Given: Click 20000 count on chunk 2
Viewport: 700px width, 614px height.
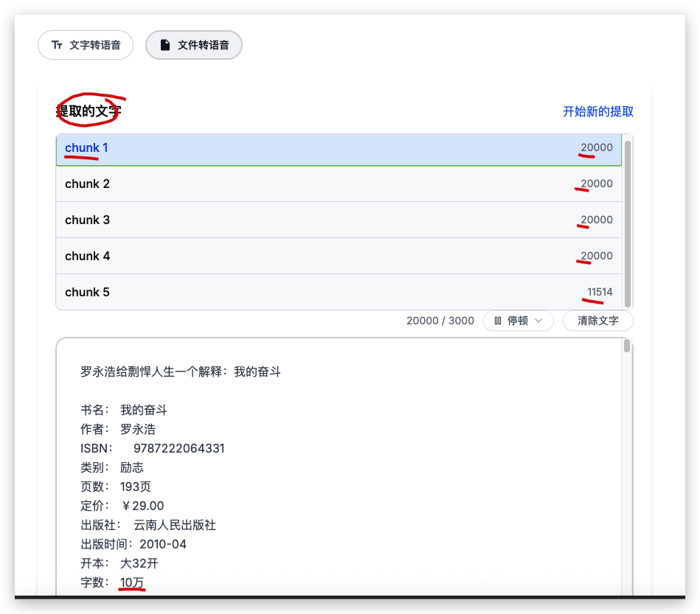Looking at the screenshot, I should [597, 184].
